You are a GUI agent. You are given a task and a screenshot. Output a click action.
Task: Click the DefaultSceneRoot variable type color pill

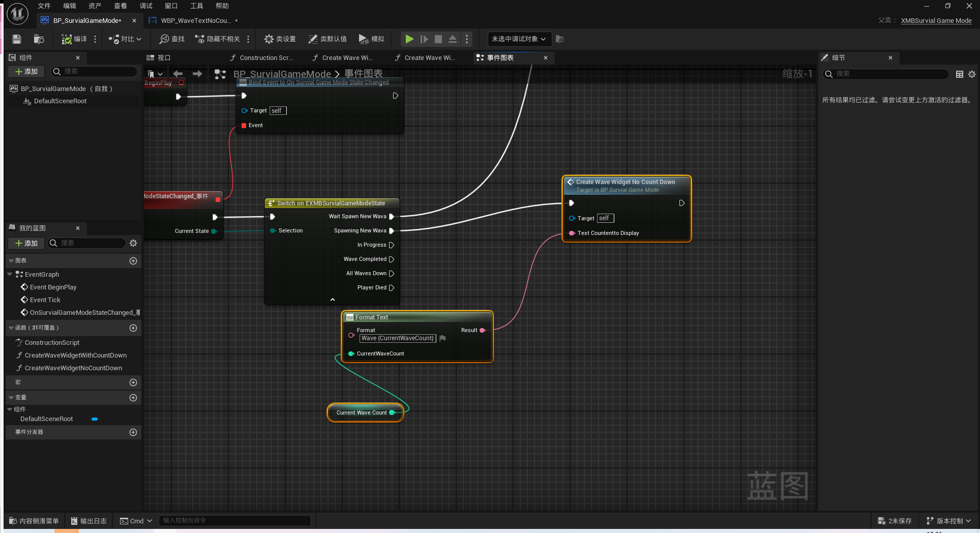pos(95,419)
